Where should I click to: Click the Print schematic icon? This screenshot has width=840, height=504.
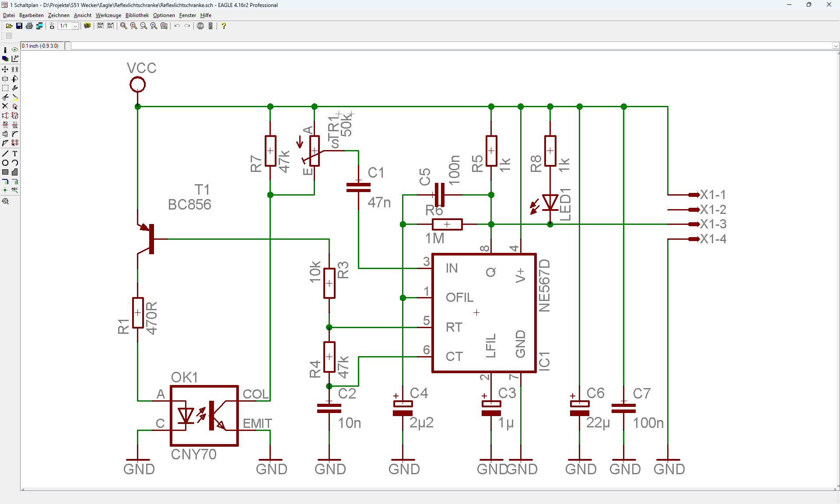coord(29,26)
